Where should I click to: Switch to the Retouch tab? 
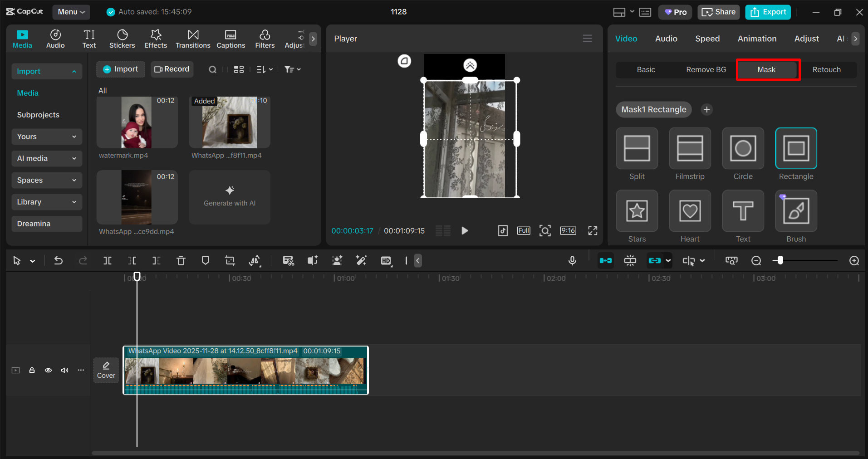point(826,69)
